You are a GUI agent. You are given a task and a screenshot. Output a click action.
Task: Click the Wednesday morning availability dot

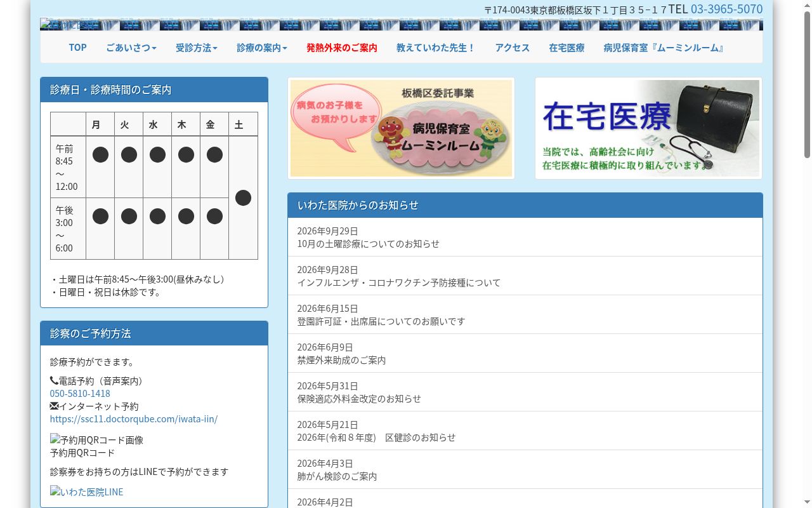point(157,155)
